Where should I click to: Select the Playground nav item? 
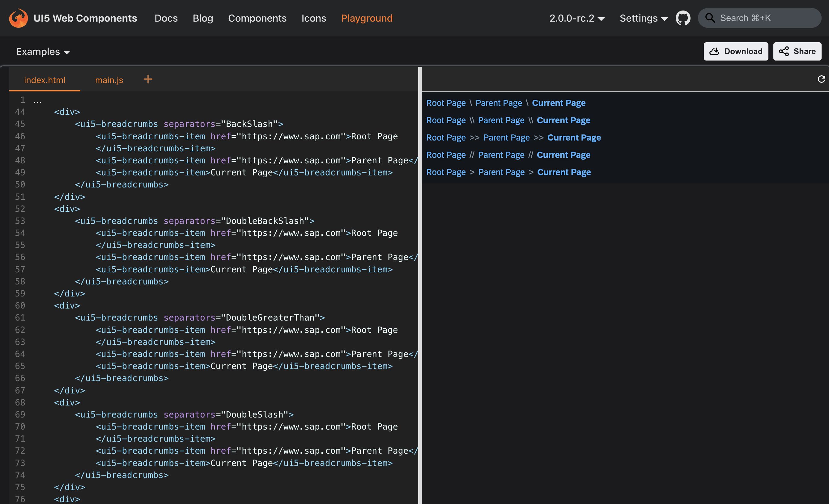pyautogui.click(x=367, y=18)
